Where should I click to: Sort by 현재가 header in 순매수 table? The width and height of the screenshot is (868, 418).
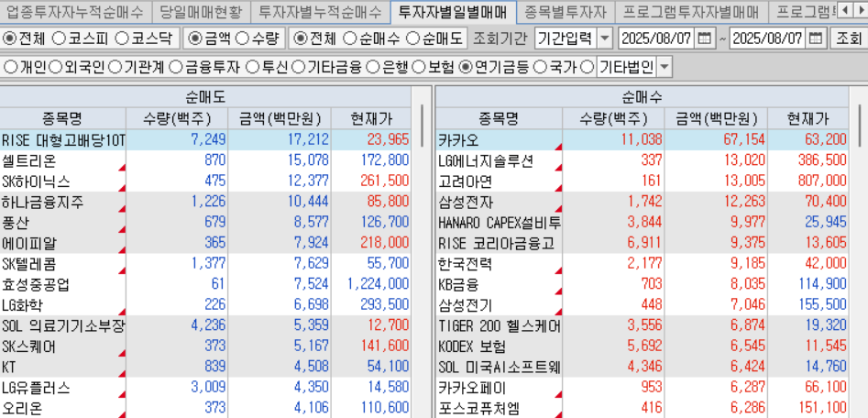[808, 118]
